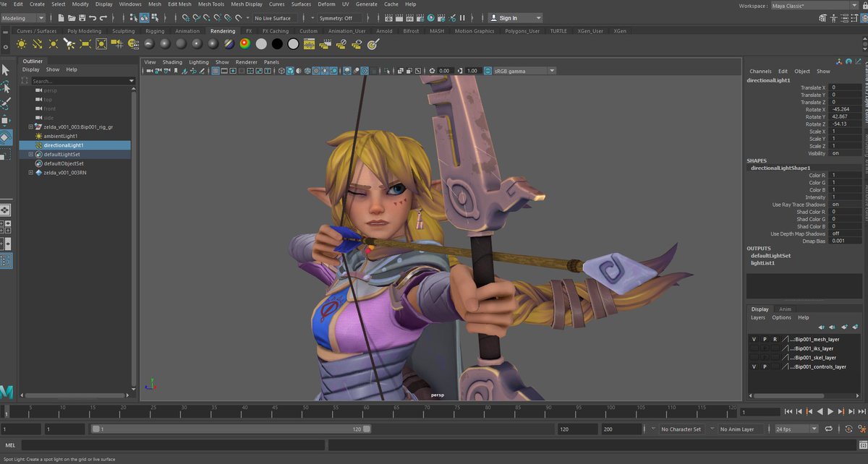This screenshot has height=464, width=868.
Task: Open Options menu in layer editor
Action: point(781,317)
